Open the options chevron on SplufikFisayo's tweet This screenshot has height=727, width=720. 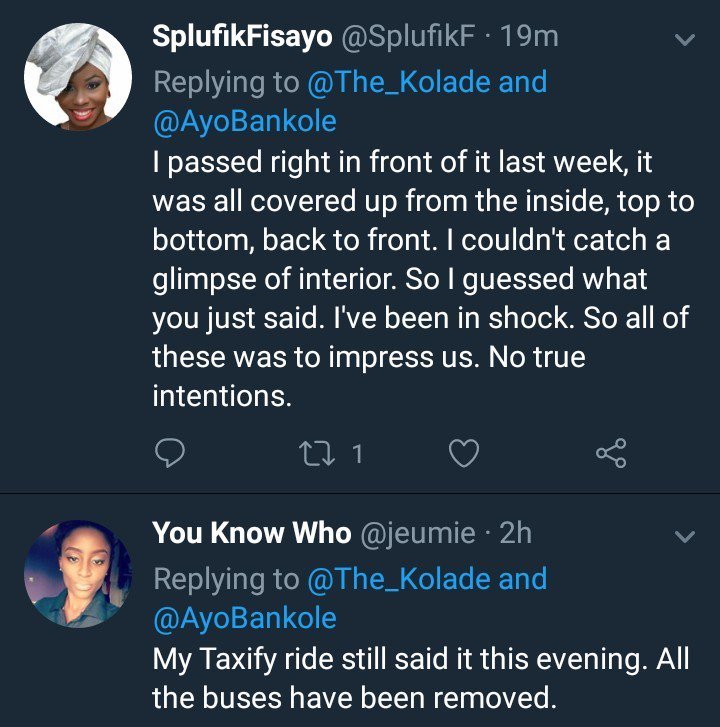click(685, 41)
